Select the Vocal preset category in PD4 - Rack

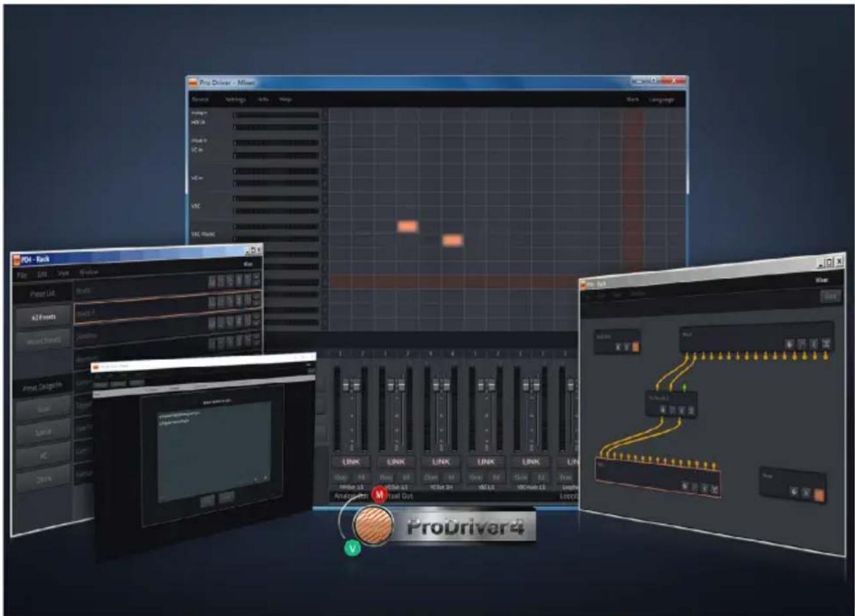pos(45,407)
